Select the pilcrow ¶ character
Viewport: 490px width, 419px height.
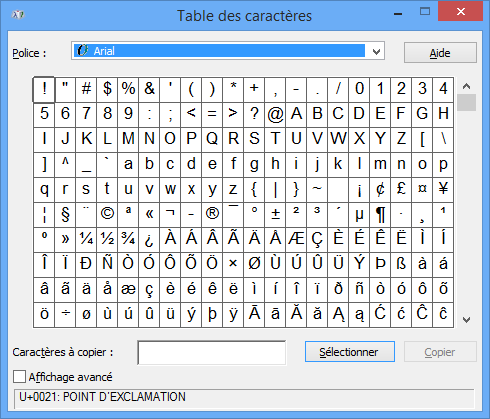[x=380, y=215]
